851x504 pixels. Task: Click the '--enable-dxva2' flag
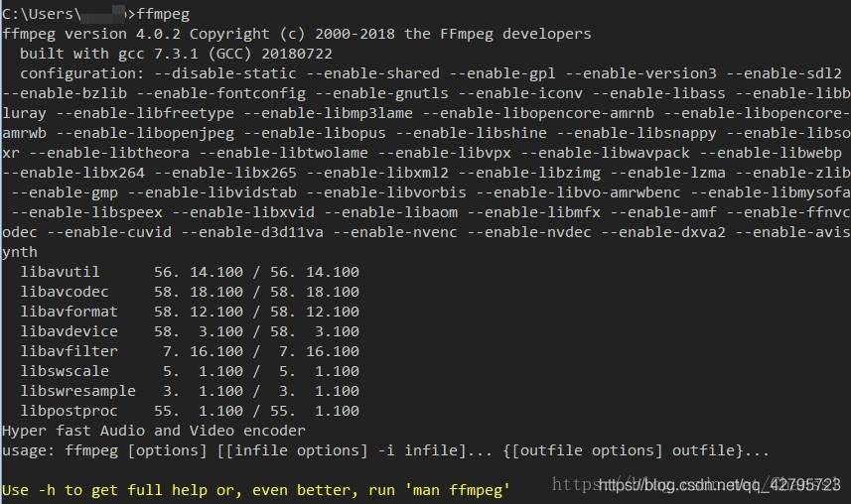663,232
